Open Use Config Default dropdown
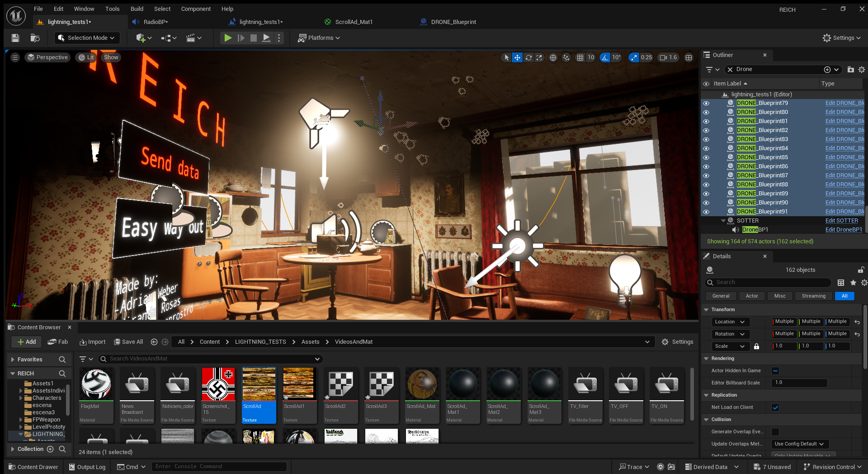The width and height of the screenshot is (868, 474). pos(799,444)
